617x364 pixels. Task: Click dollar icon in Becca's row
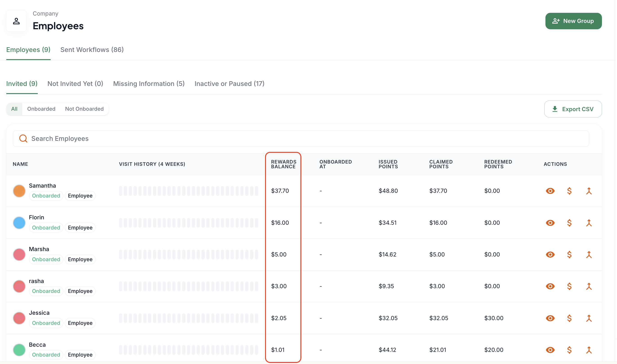click(x=569, y=350)
